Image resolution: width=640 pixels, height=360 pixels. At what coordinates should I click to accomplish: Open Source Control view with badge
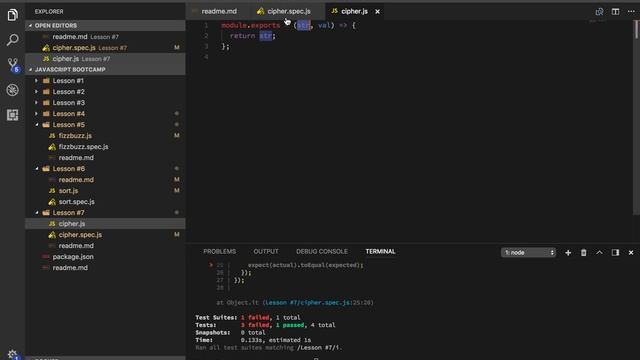coord(13,65)
